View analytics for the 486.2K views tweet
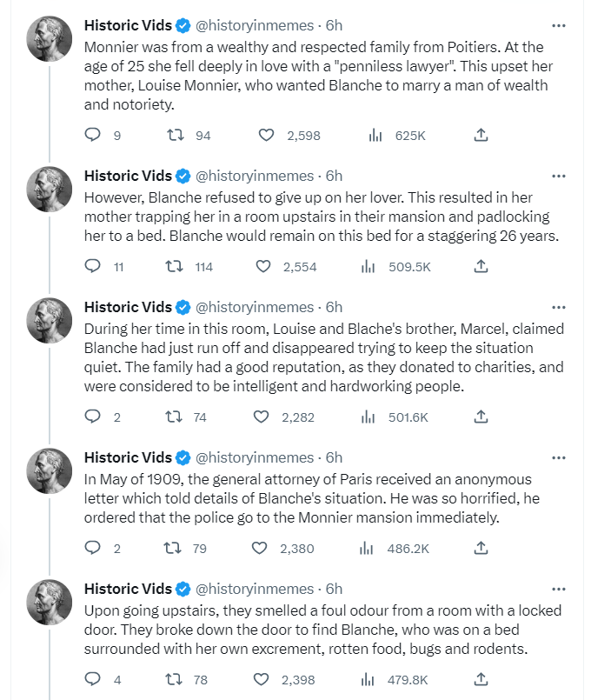This screenshot has width=591, height=700. click(x=366, y=548)
